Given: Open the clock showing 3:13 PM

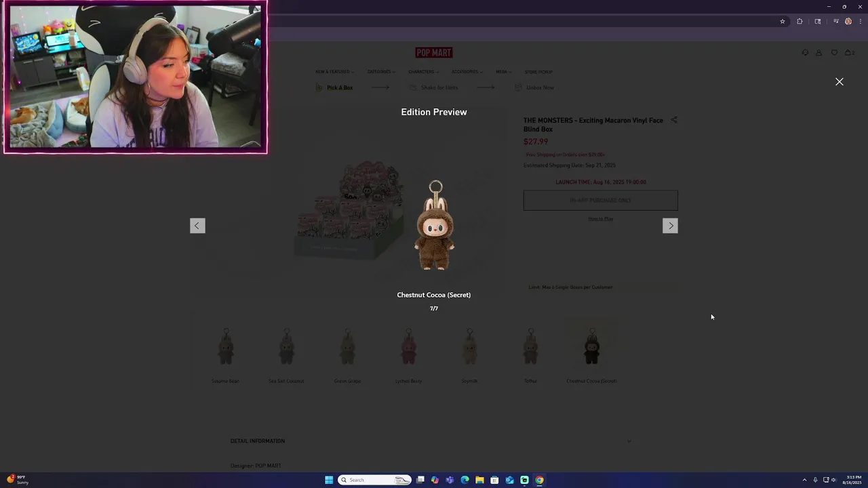Looking at the screenshot, I should pos(852,480).
